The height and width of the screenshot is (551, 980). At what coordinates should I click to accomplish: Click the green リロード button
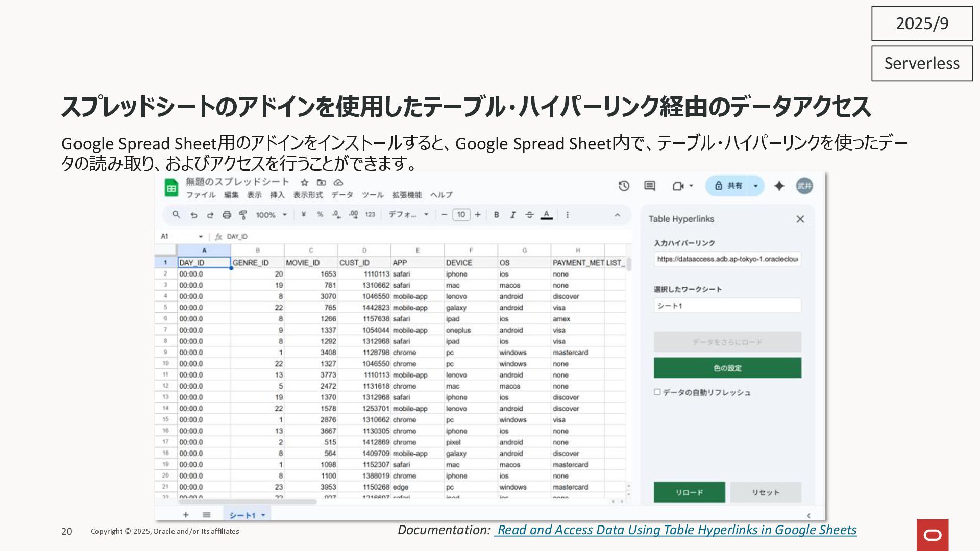click(x=689, y=492)
